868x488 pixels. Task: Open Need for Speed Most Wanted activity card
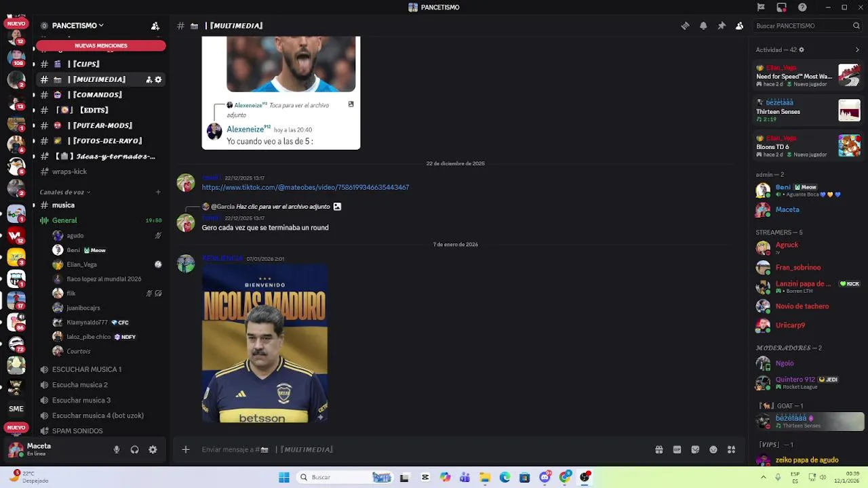point(808,76)
